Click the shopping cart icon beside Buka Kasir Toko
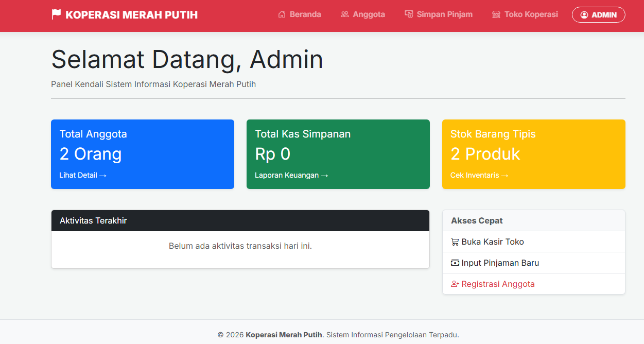 455,242
